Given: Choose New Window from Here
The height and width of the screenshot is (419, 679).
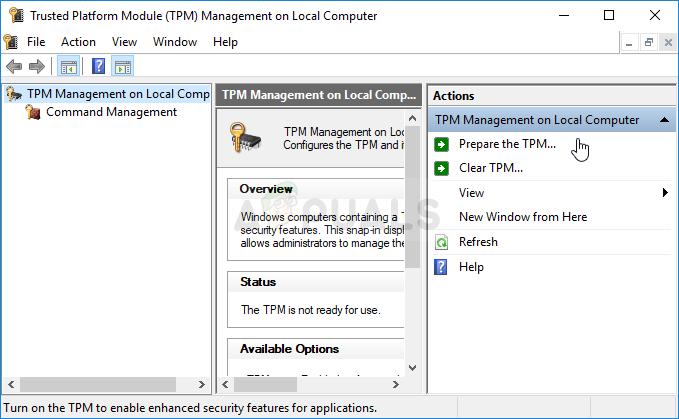Looking at the screenshot, I should pyautogui.click(x=523, y=216).
